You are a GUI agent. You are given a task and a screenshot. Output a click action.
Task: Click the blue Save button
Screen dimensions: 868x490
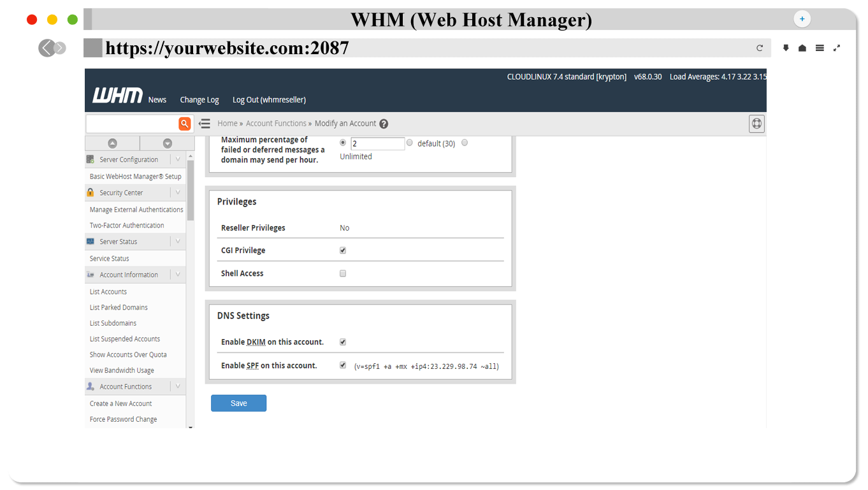click(238, 403)
